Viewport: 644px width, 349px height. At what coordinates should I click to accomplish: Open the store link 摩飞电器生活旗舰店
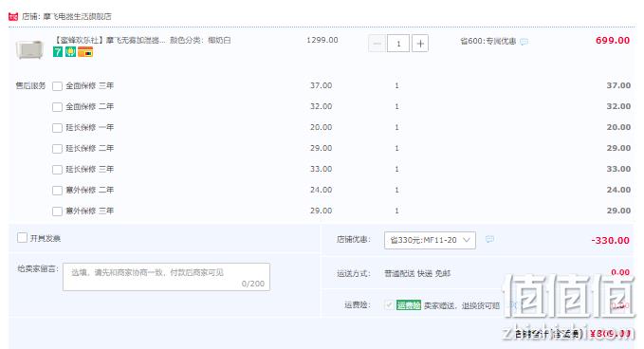(77, 16)
